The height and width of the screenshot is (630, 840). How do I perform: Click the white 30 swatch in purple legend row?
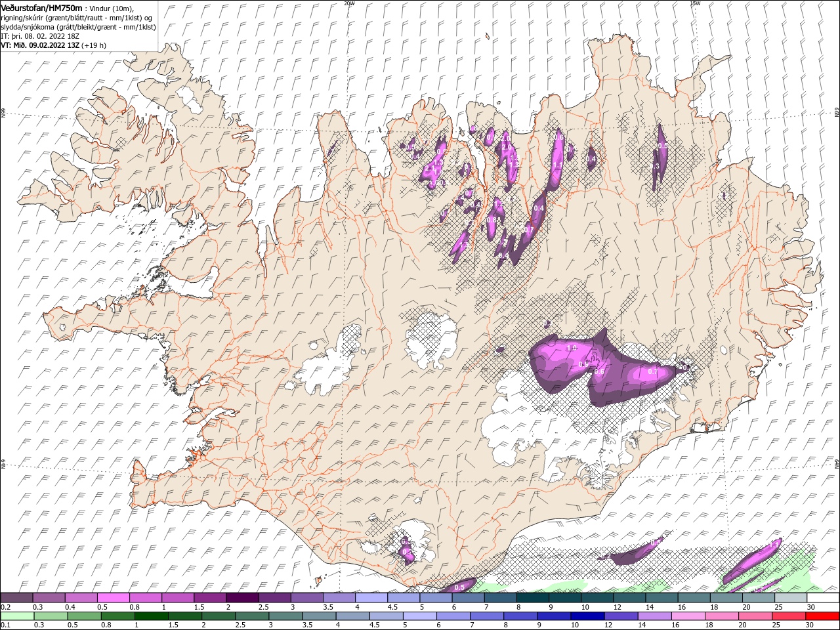coord(823,598)
